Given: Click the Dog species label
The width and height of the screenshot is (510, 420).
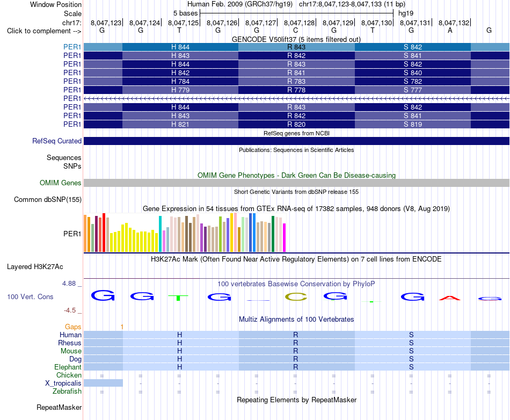Looking at the screenshot, I should click(x=76, y=359).
